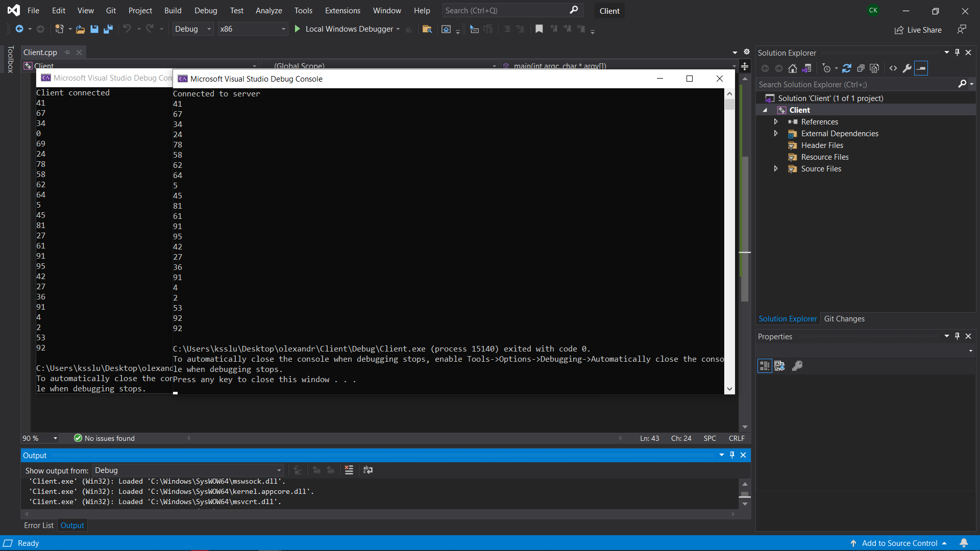Click the New Project toolbar icon
980x551 pixels.
point(59,29)
